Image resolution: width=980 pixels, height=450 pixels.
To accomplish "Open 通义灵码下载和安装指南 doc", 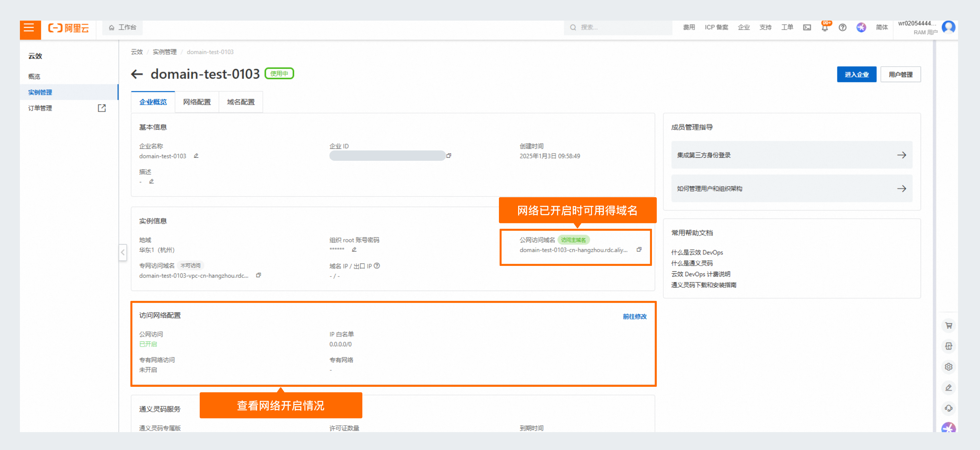I will [703, 285].
